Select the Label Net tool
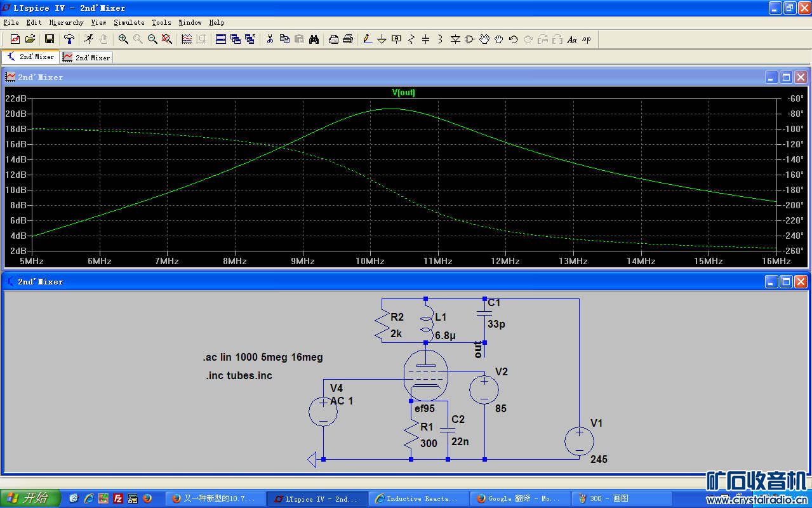 click(397, 39)
